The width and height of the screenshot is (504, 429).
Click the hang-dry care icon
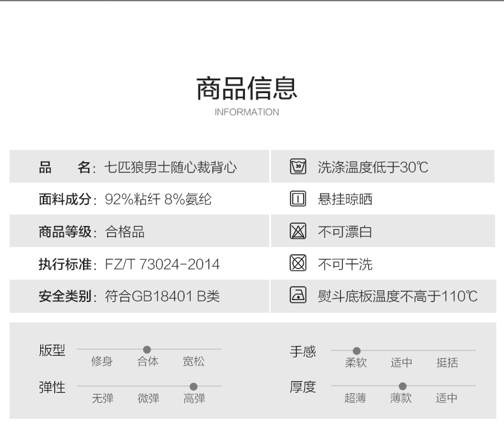298,199
